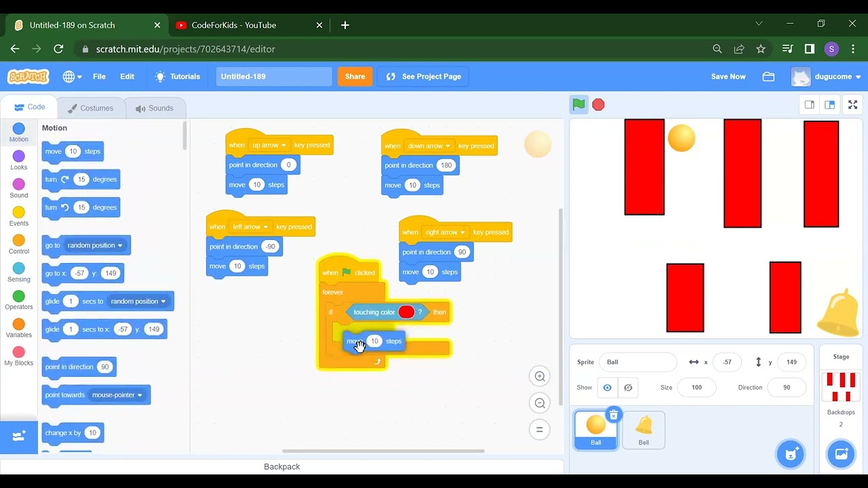This screenshot has width=868, height=488.
Task: Select the Looks block category
Action: (x=19, y=161)
